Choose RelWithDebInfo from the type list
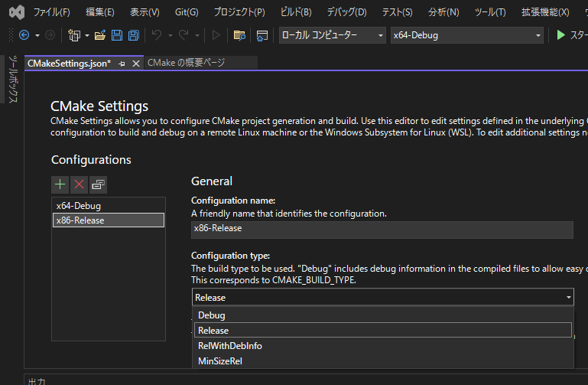The width and height of the screenshot is (588, 385). click(383, 346)
